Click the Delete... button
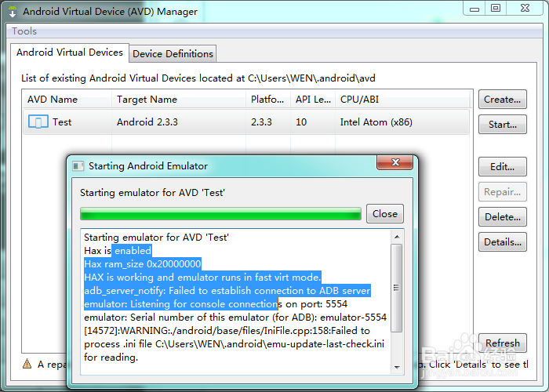This screenshot has width=549, height=392. pyautogui.click(x=503, y=217)
